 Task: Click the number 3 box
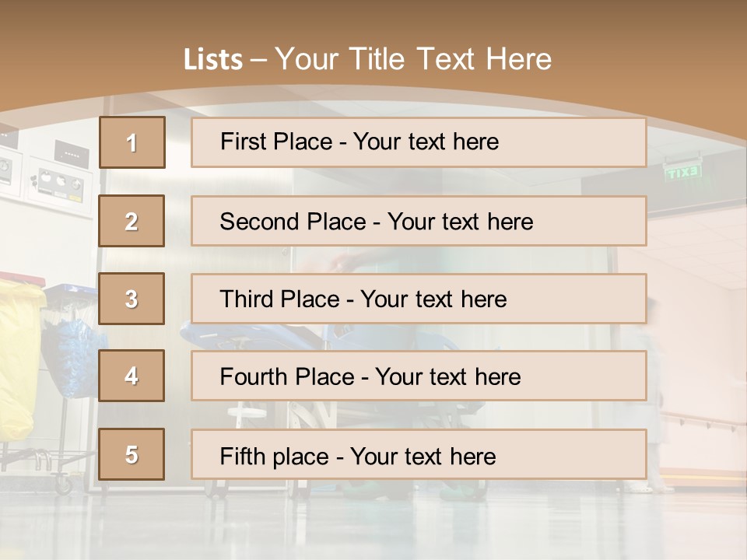(x=132, y=299)
